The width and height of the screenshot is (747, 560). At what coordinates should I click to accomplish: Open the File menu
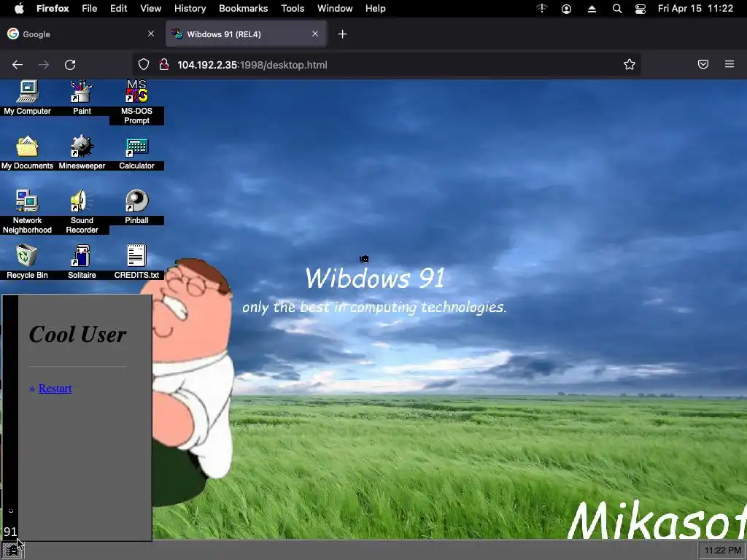tap(89, 9)
